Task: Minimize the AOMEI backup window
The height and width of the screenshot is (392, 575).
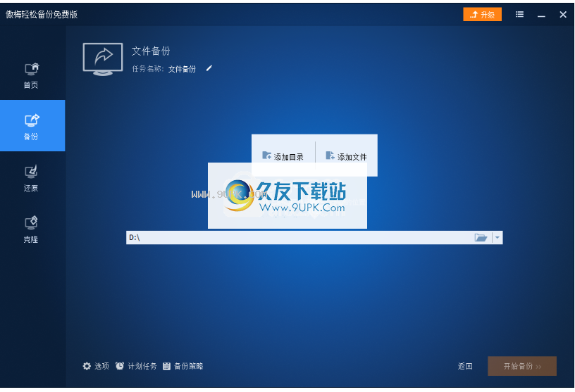Action: [x=541, y=15]
